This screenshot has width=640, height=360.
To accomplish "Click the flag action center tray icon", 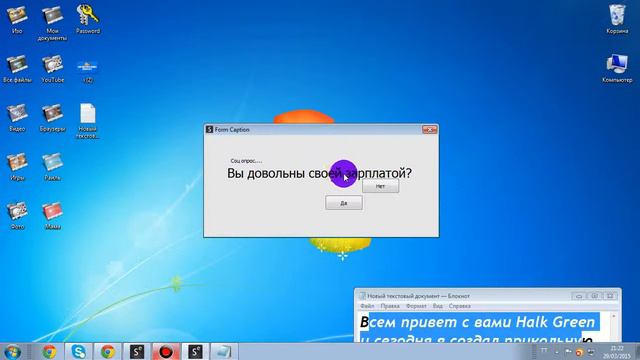I will pyautogui.click(x=568, y=351).
